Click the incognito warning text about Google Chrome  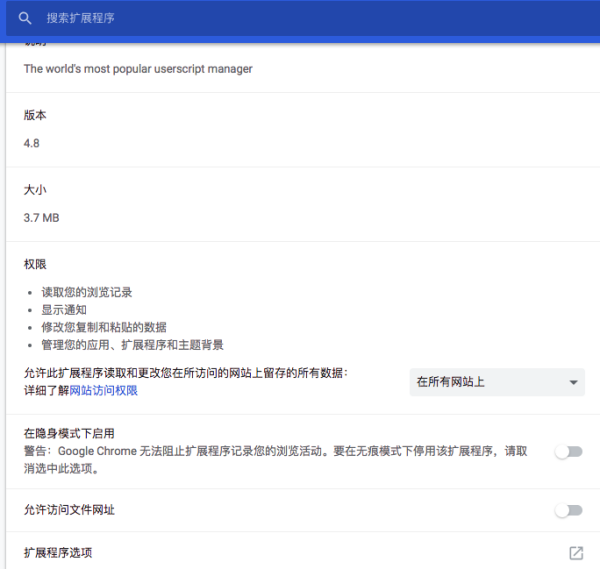coord(276,460)
